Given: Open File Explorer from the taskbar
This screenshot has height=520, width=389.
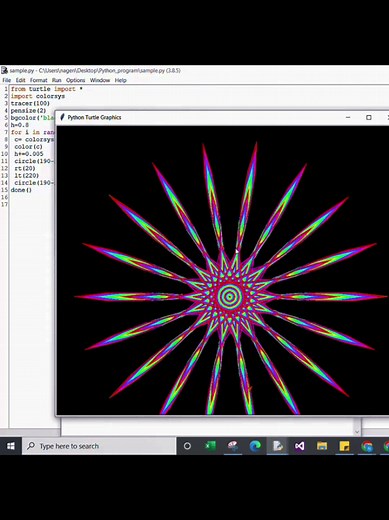Looking at the screenshot, I should pyautogui.click(x=322, y=446).
